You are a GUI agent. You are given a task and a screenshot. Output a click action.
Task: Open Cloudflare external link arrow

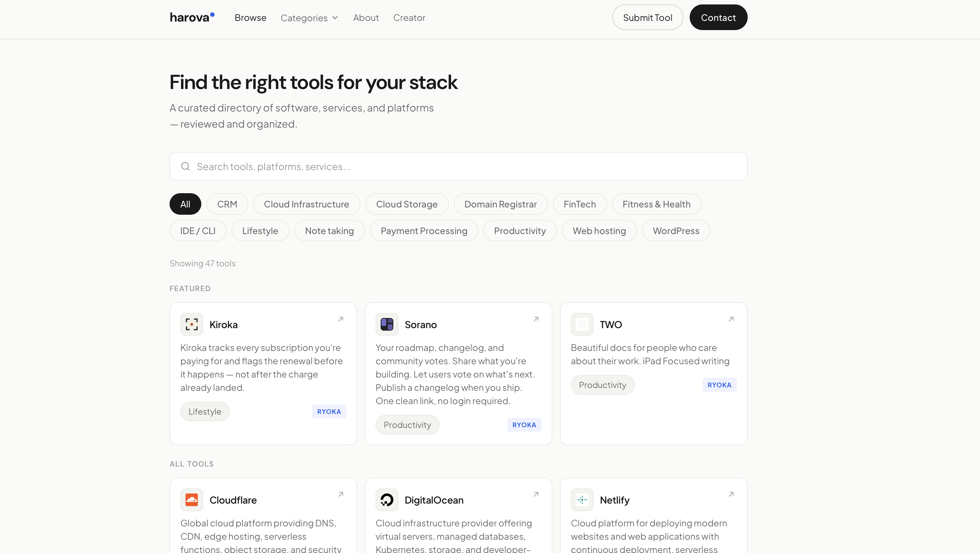point(341,494)
